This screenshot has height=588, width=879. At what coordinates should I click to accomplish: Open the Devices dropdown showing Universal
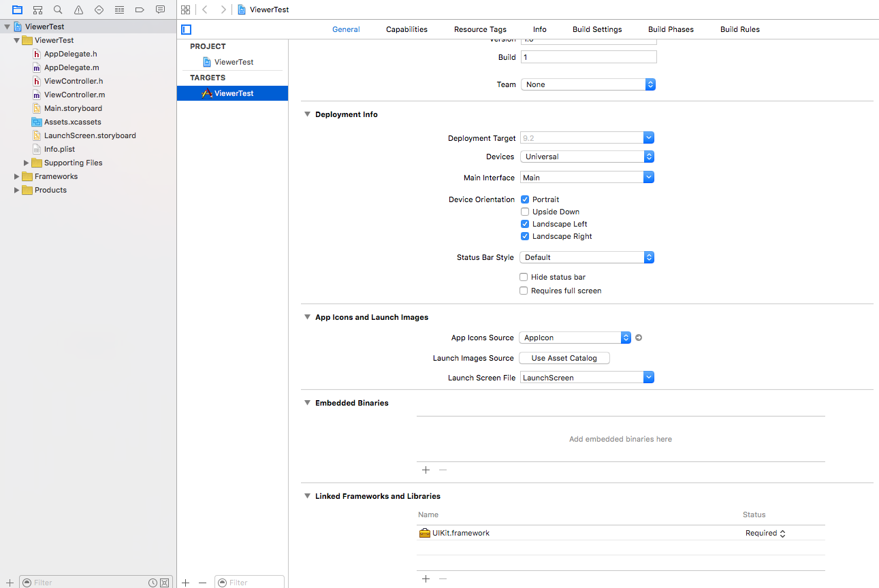tap(587, 157)
